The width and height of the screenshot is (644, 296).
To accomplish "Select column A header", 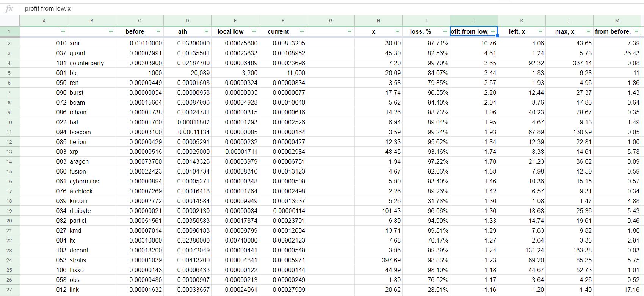I will [44, 21].
